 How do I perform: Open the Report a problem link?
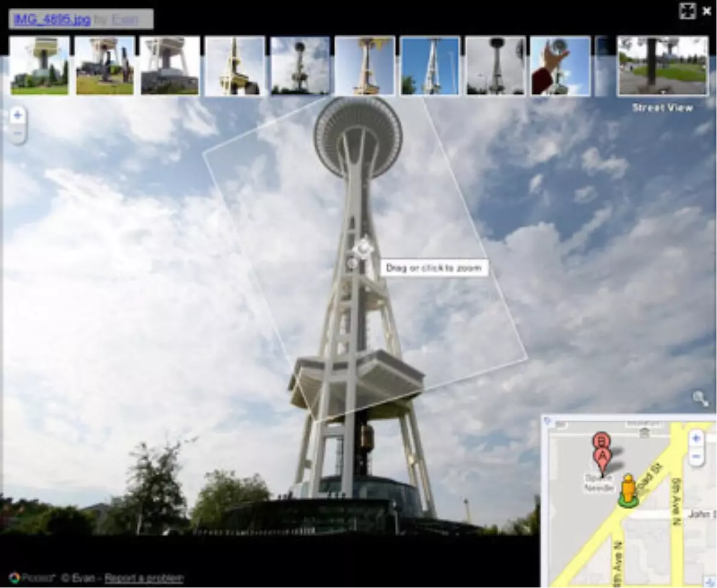click(x=143, y=577)
